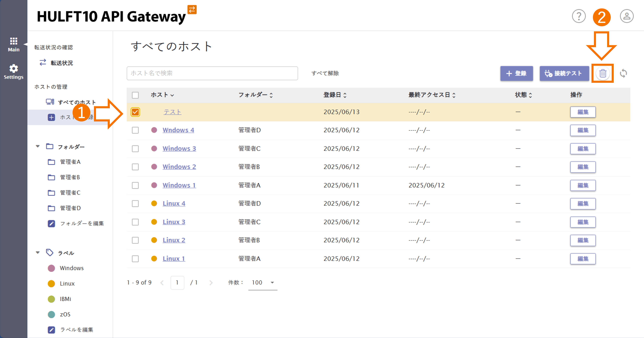The height and width of the screenshot is (338, 644).
Task: Open the 件数 100 dropdown
Action: pyautogui.click(x=262, y=282)
